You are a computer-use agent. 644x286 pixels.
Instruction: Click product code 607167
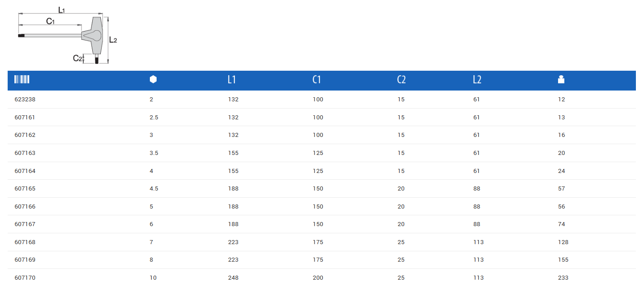[x=25, y=224]
